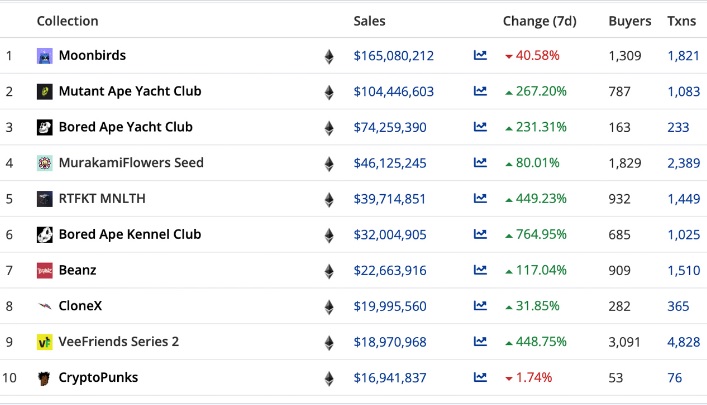The image size is (707, 405).
Task: Open the RTFKT MNLTH chart icon
Action: click(x=480, y=198)
